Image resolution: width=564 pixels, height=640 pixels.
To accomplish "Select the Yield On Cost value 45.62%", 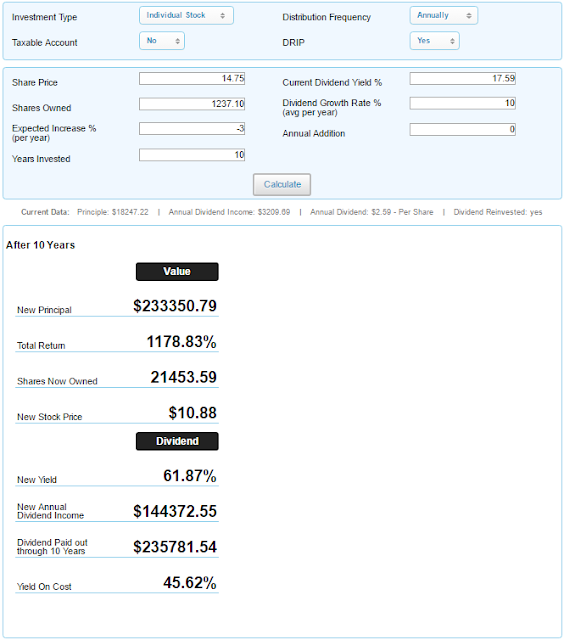I will 190,582.
